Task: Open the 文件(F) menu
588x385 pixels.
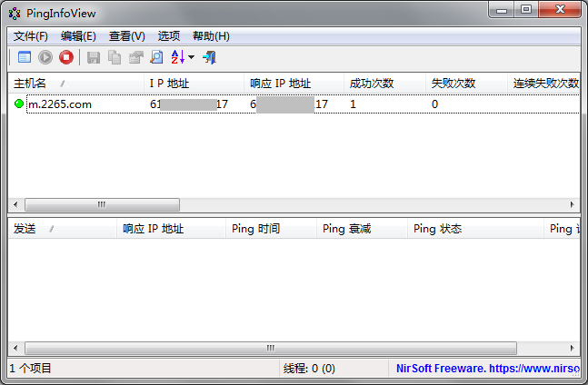Action: 31,36
